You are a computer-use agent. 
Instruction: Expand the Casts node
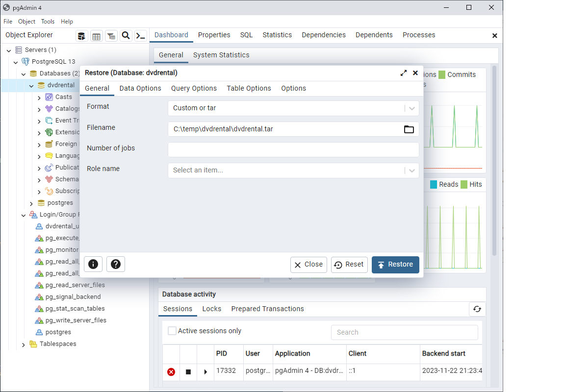coord(39,98)
